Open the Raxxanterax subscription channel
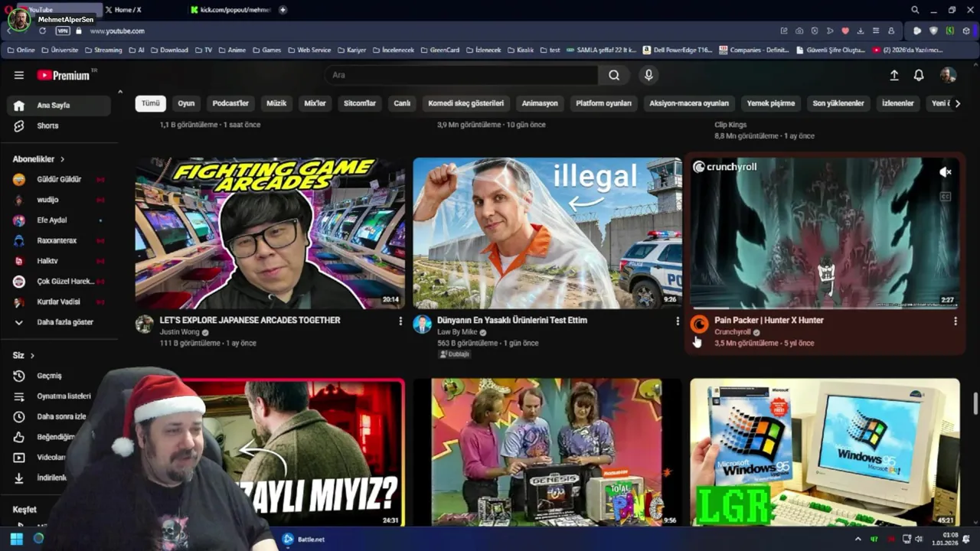 [x=59, y=240]
